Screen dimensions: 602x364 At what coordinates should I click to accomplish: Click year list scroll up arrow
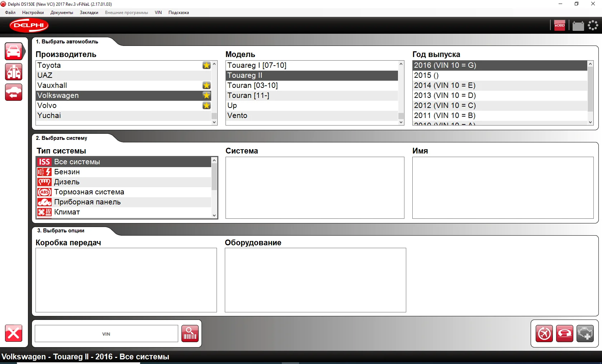pos(591,64)
